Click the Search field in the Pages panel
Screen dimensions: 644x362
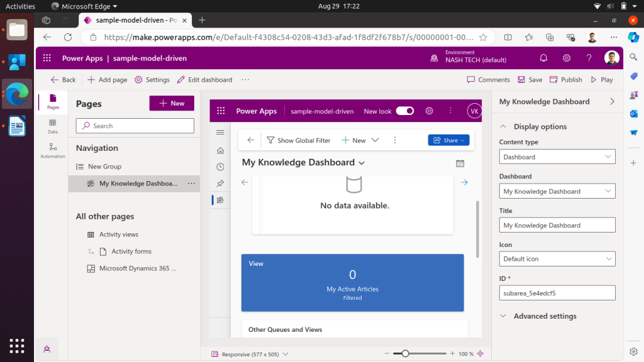135,126
